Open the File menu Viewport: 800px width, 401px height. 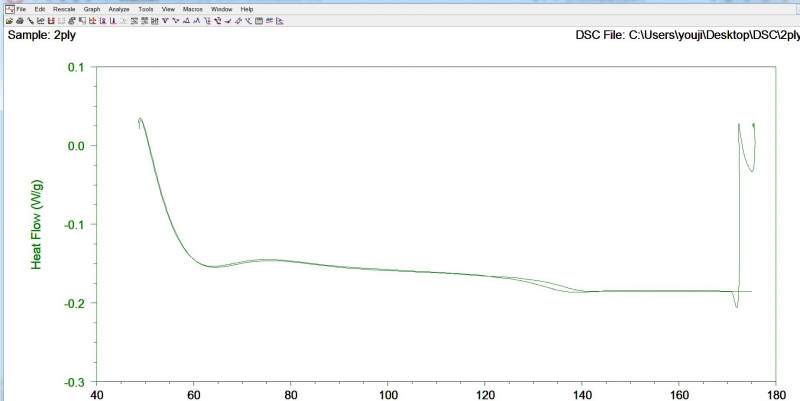(21, 9)
